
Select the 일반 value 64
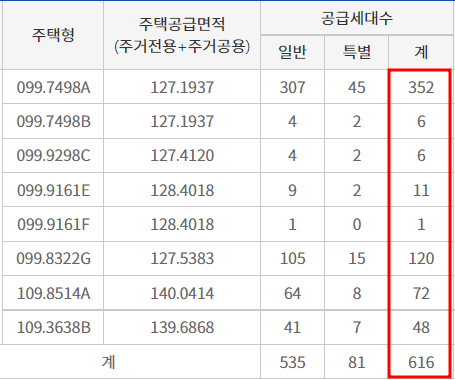click(292, 294)
